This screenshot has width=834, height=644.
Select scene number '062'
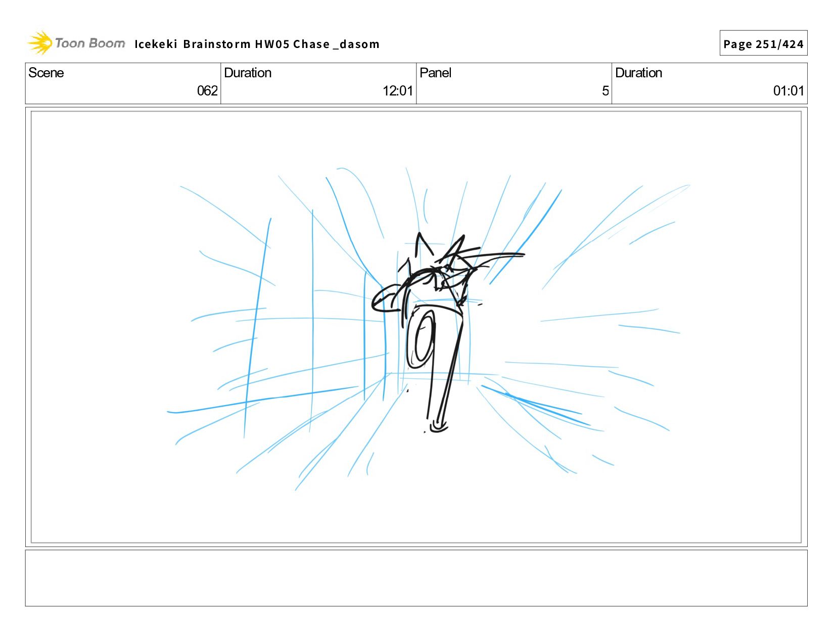click(x=207, y=91)
